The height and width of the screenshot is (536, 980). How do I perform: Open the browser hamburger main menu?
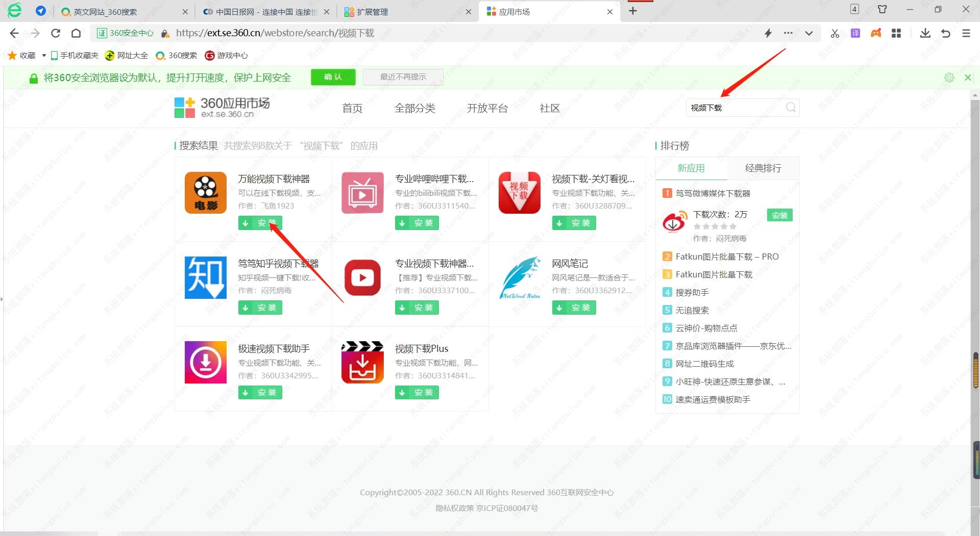pyautogui.click(x=966, y=34)
